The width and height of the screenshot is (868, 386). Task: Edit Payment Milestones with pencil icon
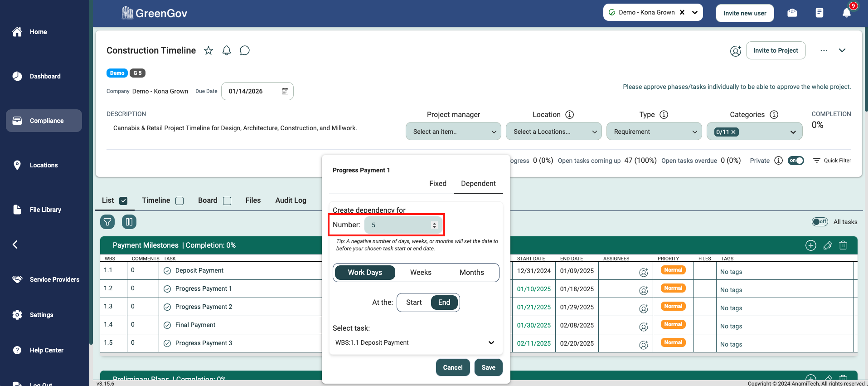click(x=827, y=245)
